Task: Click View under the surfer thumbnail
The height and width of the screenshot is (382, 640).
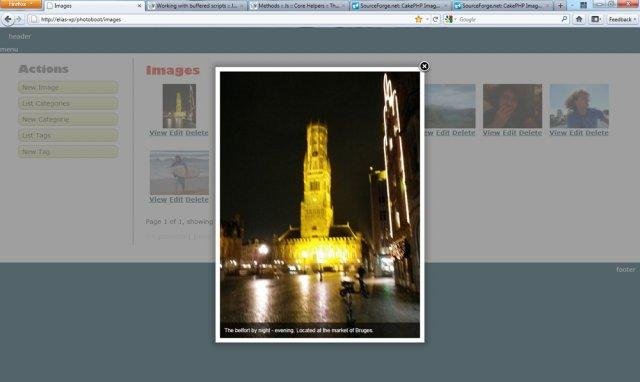Action: (158, 200)
